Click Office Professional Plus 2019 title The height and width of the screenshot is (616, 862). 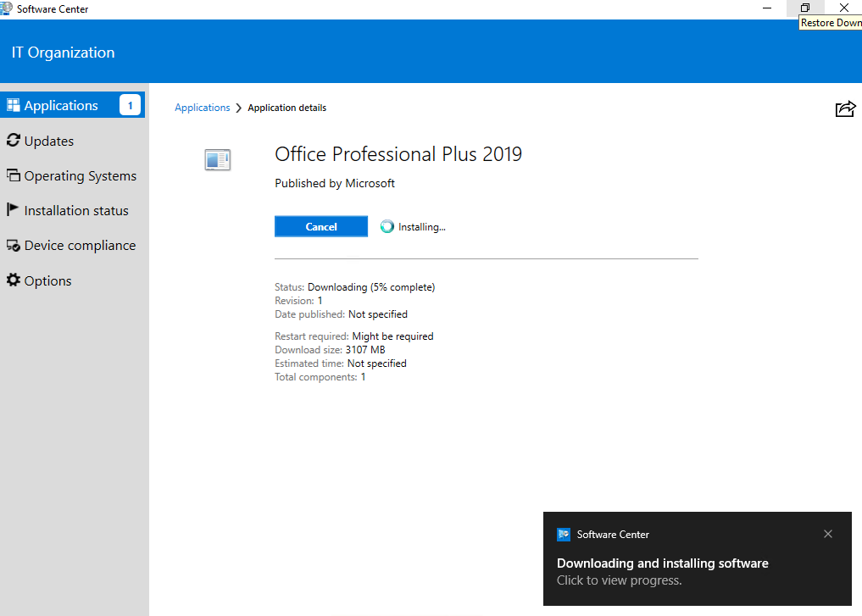pyautogui.click(x=398, y=154)
